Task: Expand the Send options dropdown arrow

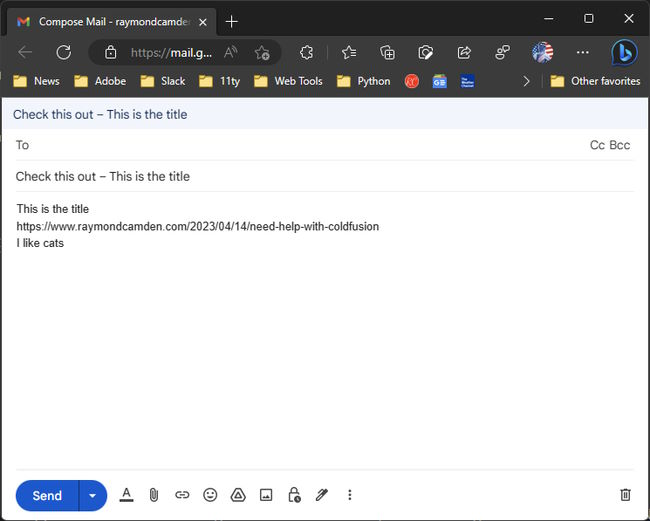Action: [x=93, y=495]
